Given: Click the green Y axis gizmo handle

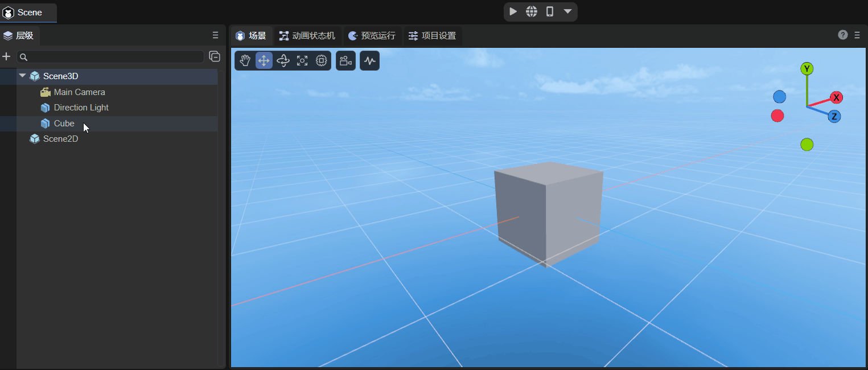Looking at the screenshot, I should [807, 69].
